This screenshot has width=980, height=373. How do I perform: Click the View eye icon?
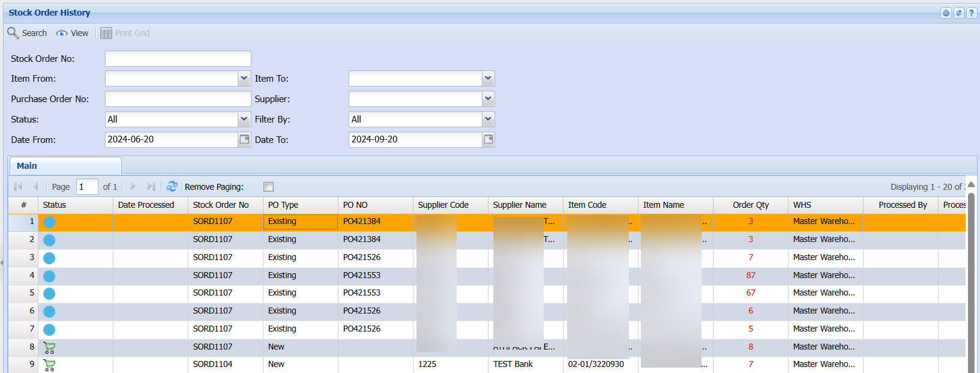tap(62, 33)
